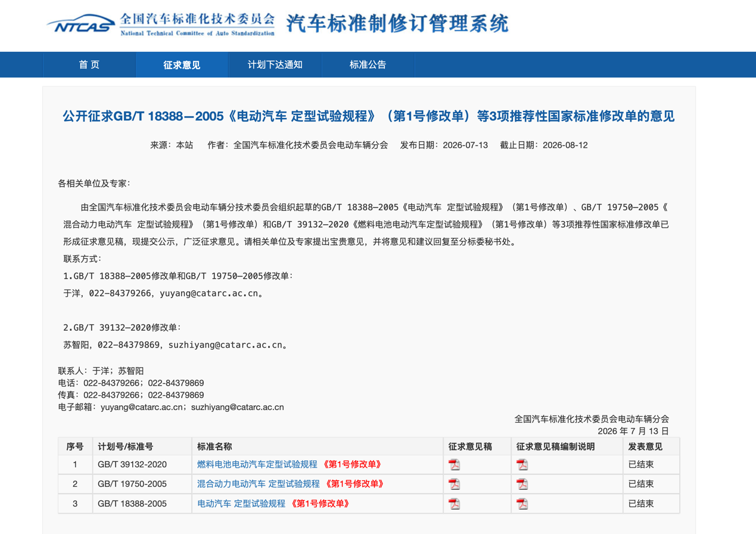
Task: Click the blue announcement headline
Action: pyautogui.click(x=369, y=116)
